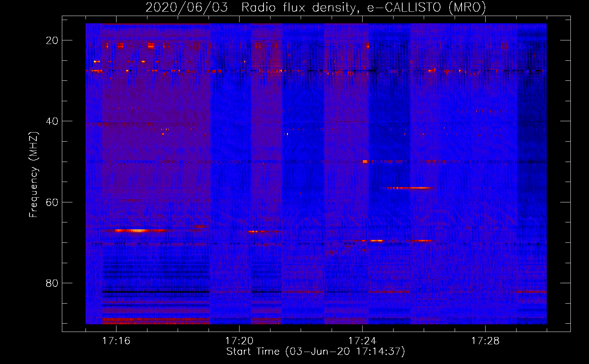Click the bright 67 MHz emission streak near 17:16
The width and height of the screenshot is (589, 364).
pos(140,230)
